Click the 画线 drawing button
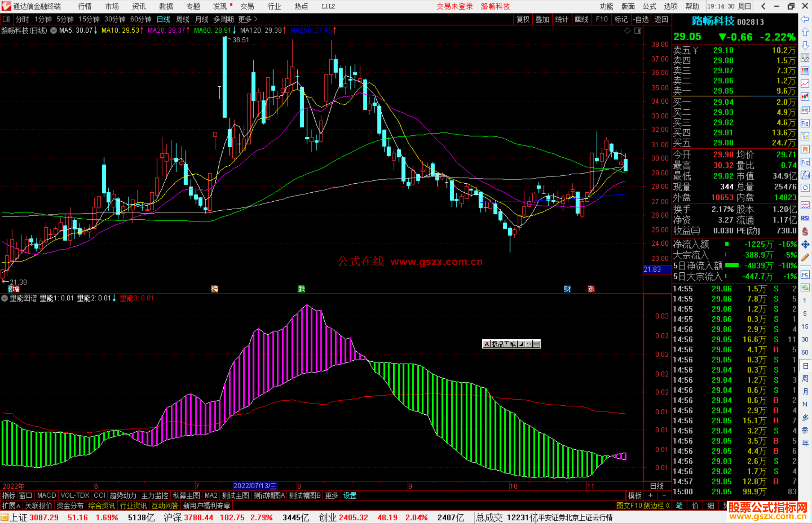The image size is (812, 524). (581, 19)
